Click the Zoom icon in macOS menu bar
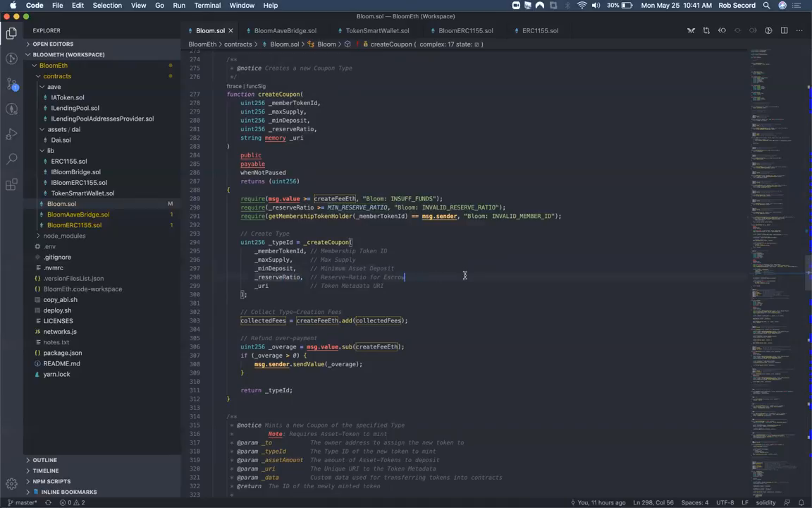This screenshot has height=508, width=812. (516, 5)
